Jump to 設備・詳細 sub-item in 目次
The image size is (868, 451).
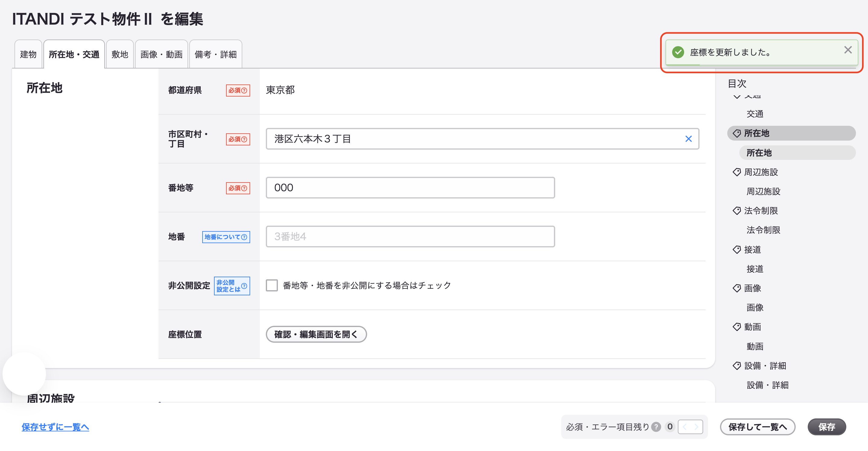pyautogui.click(x=767, y=385)
